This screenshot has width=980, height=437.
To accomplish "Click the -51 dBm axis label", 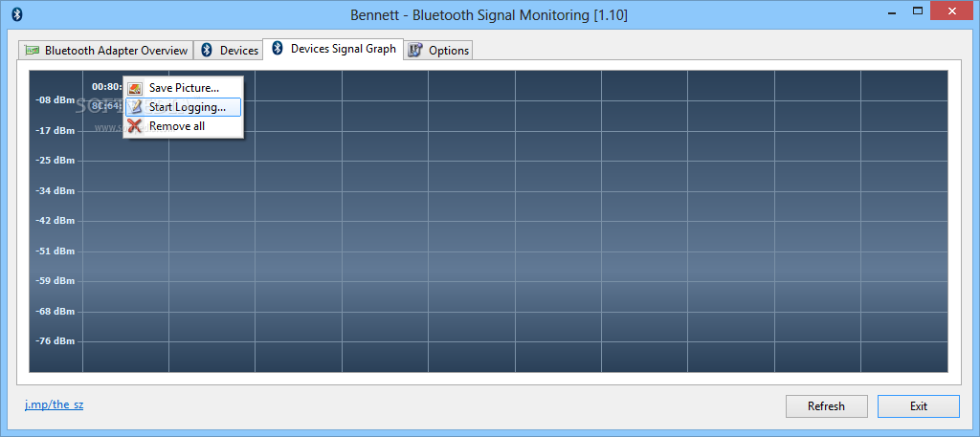I will pos(55,251).
